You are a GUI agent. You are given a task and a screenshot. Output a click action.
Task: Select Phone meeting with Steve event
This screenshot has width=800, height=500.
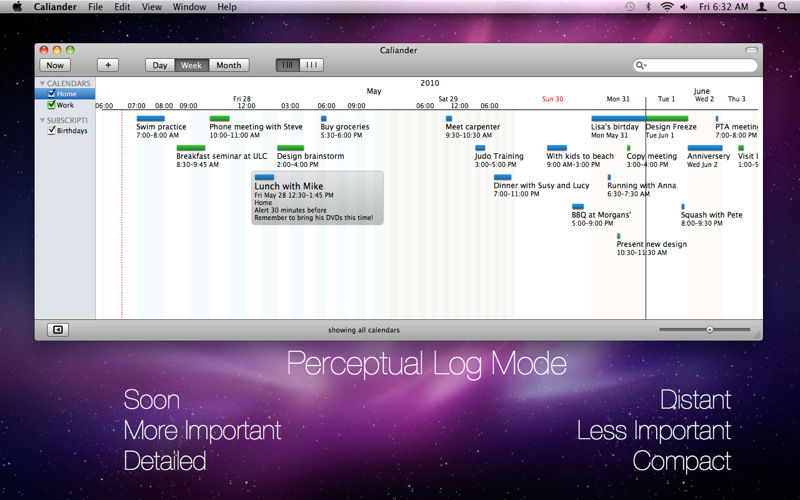(x=256, y=127)
